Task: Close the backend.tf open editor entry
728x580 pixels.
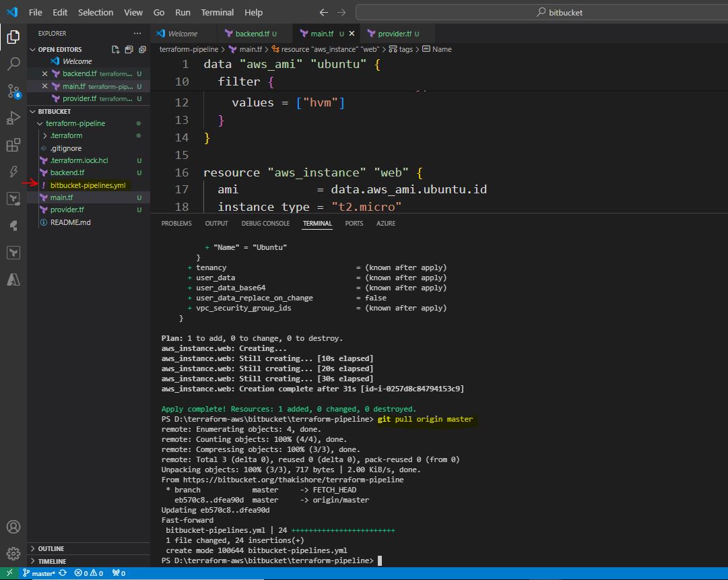Action: (x=45, y=74)
